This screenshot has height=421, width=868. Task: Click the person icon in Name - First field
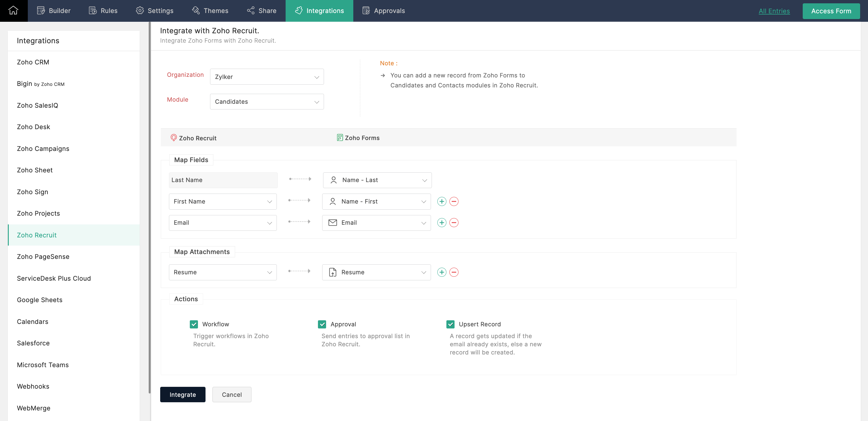click(x=332, y=201)
